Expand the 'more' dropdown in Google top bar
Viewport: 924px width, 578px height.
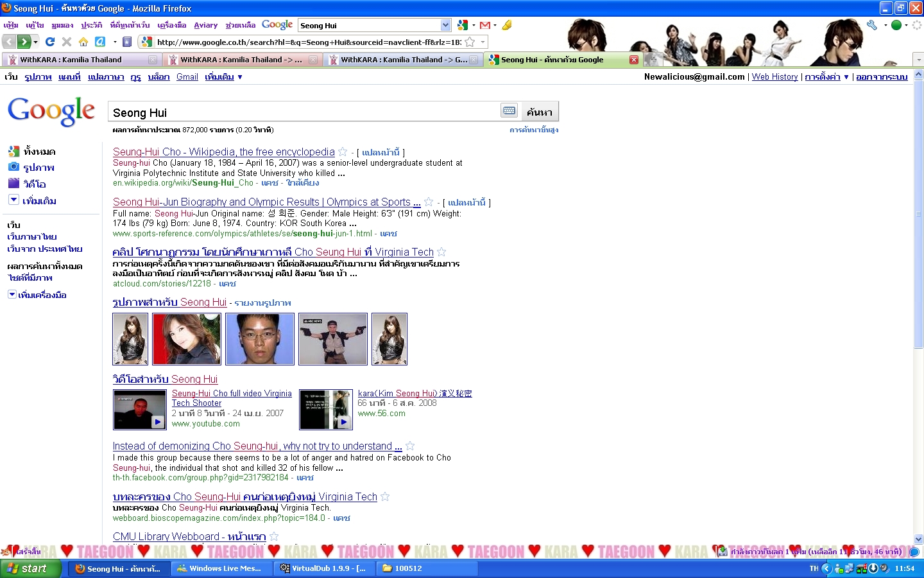(x=223, y=76)
